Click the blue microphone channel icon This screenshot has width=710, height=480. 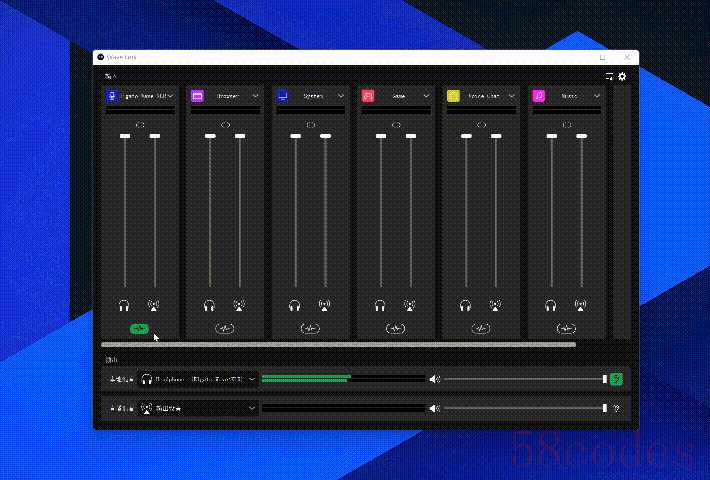[112, 96]
